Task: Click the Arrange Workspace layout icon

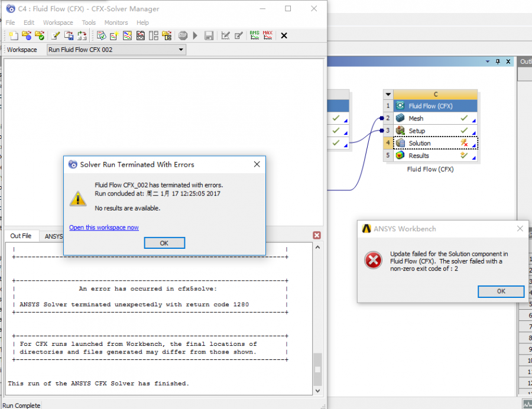Action: [153, 35]
